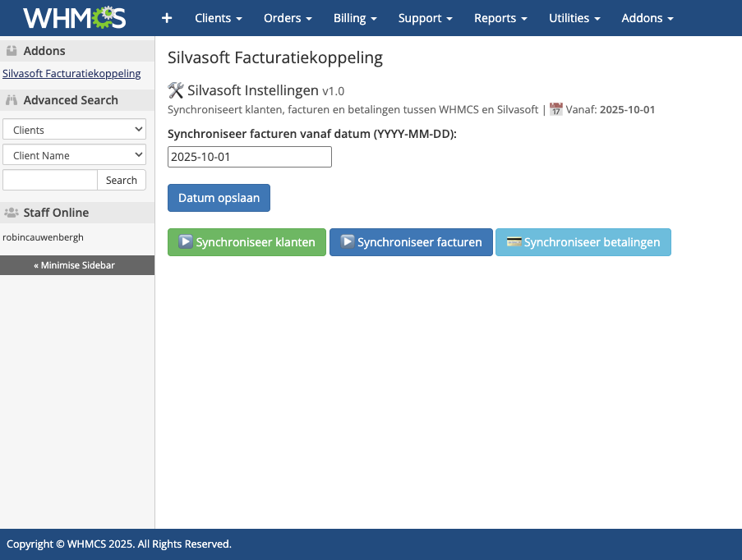Open the Addons top navigation menu

(x=648, y=18)
